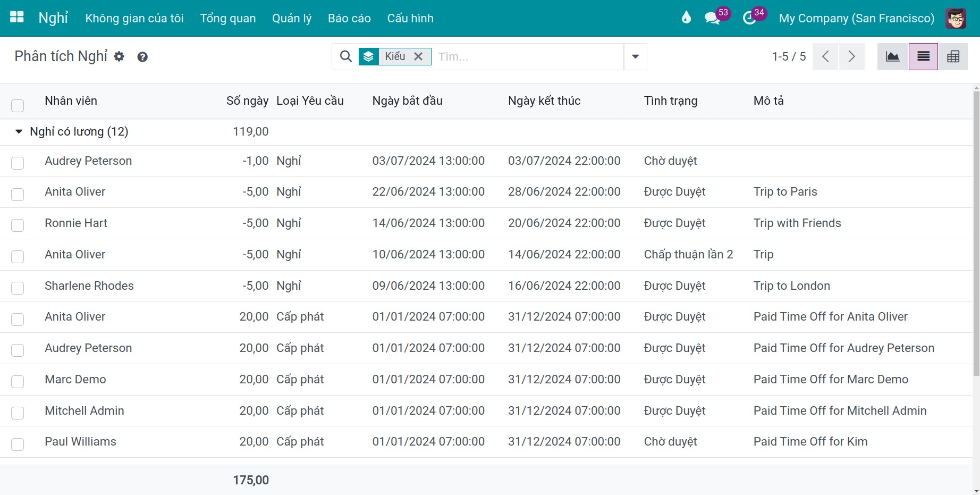
Task: Open the Quản lý menu
Action: click(292, 18)
